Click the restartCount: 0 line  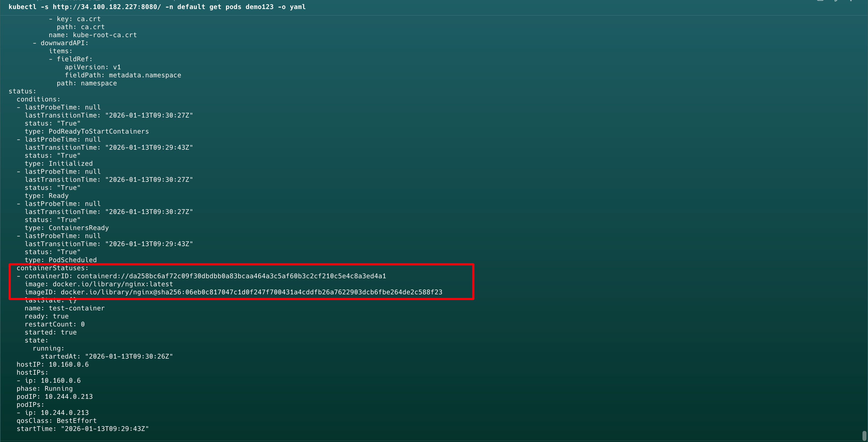click(55, 324)
